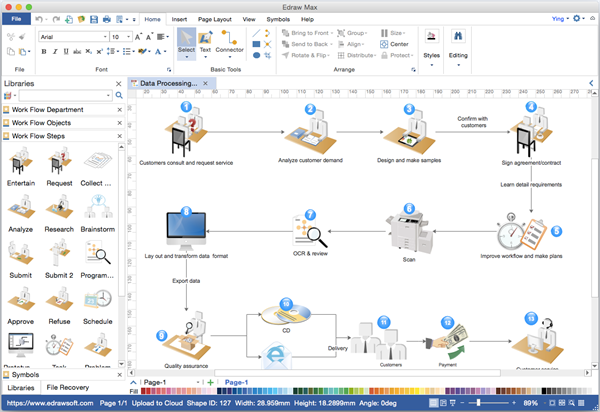Open the font size 10 dropdown
The image size is (600, 412).
129,37
